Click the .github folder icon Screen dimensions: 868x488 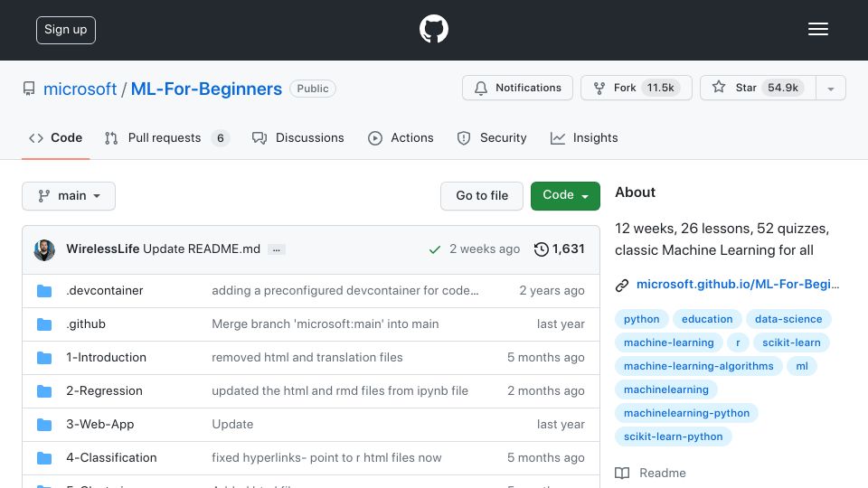click(44, 324)
